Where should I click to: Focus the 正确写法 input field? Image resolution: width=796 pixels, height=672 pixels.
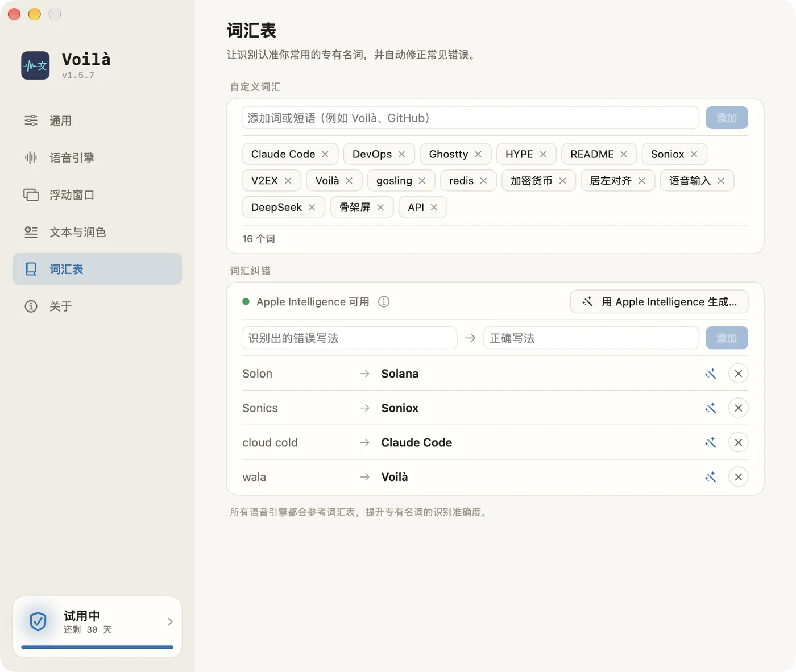(x=591, y=338)
